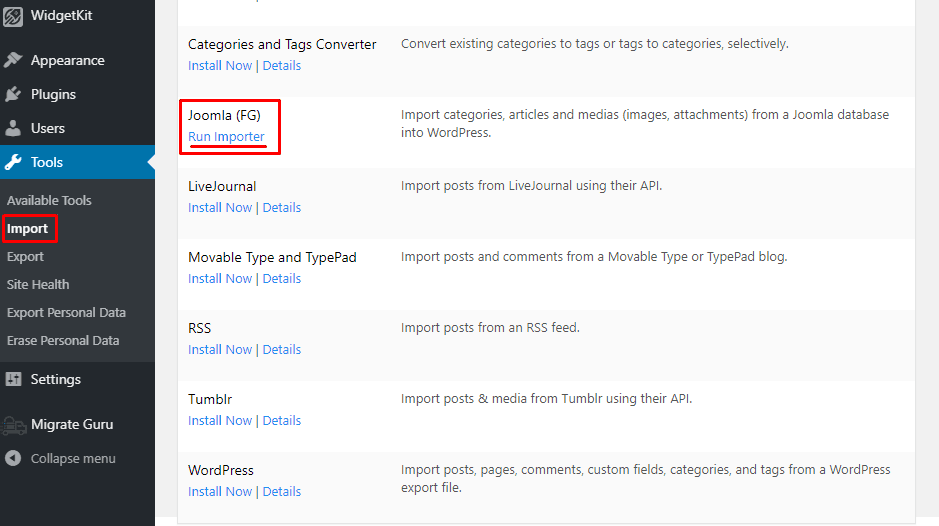Viewport: 939px width, 526px height.
Task: Click the Settings sliders icon
Action: pyautogui.click(x=13, y=379)
